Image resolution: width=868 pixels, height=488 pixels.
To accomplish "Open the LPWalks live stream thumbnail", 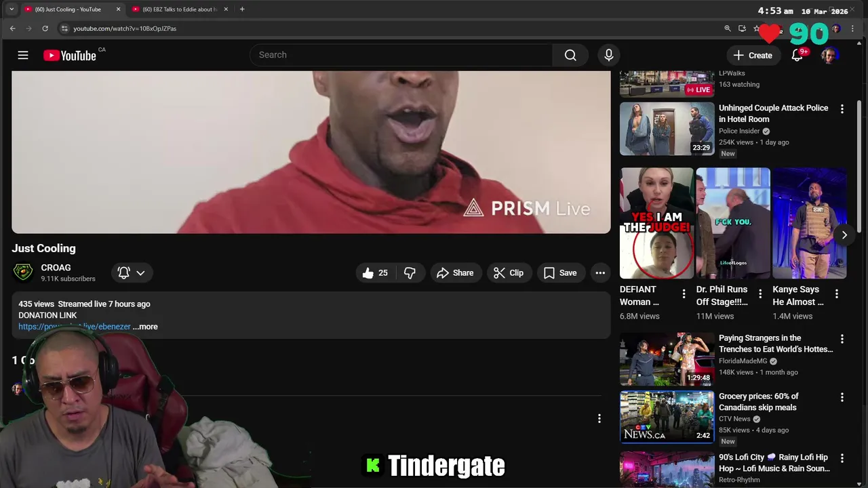I will tap(667, 84).
